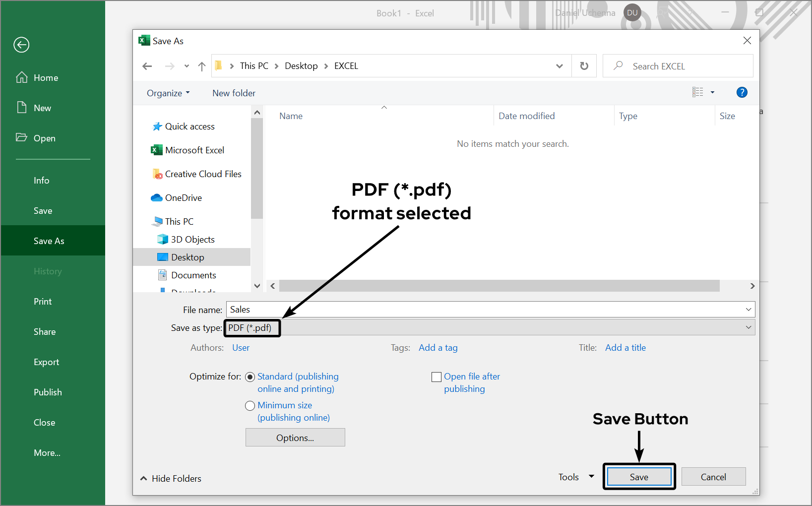The width and height of the screenshot is (812, 506).
Task: Enable Open file after publishing
Action: [x=436, y=377]
